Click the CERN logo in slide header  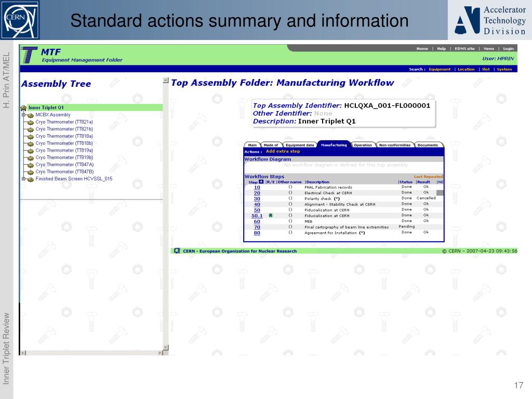20,20
